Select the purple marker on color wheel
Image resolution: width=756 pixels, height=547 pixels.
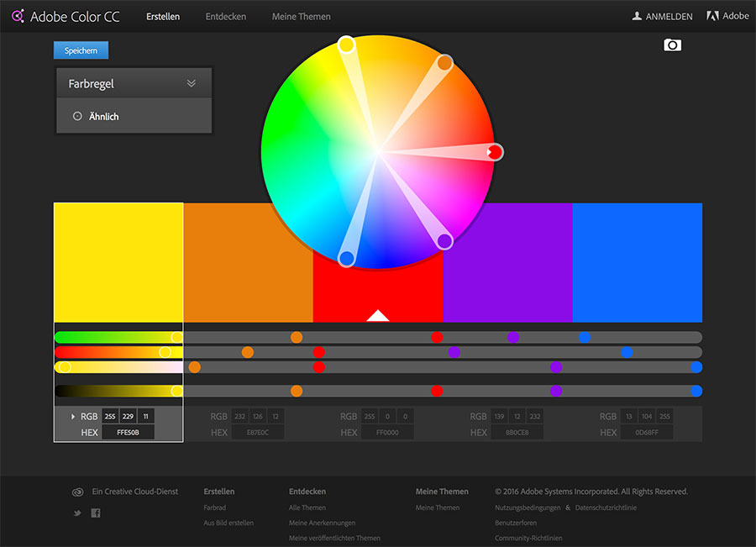coord(444,241)
